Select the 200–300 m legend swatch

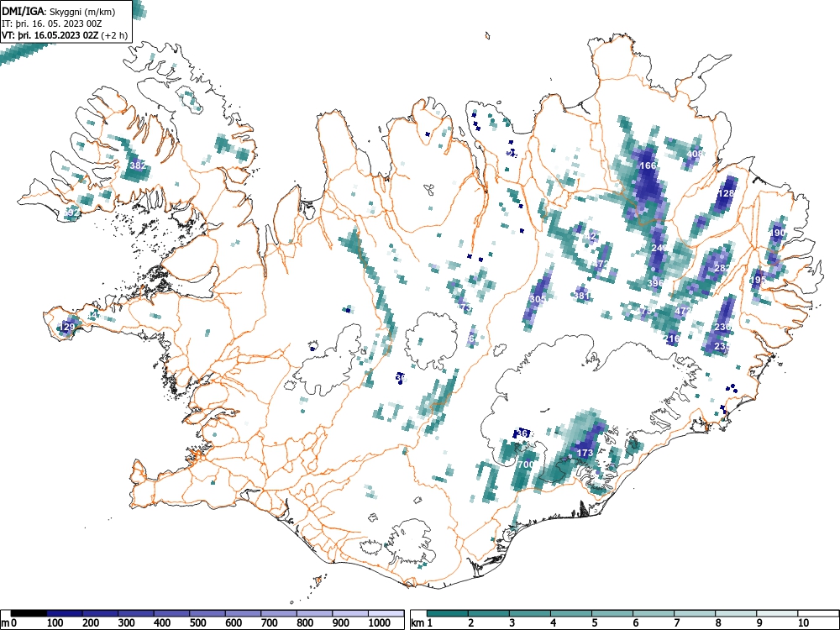pyautogui.click(x=100, y=613)
